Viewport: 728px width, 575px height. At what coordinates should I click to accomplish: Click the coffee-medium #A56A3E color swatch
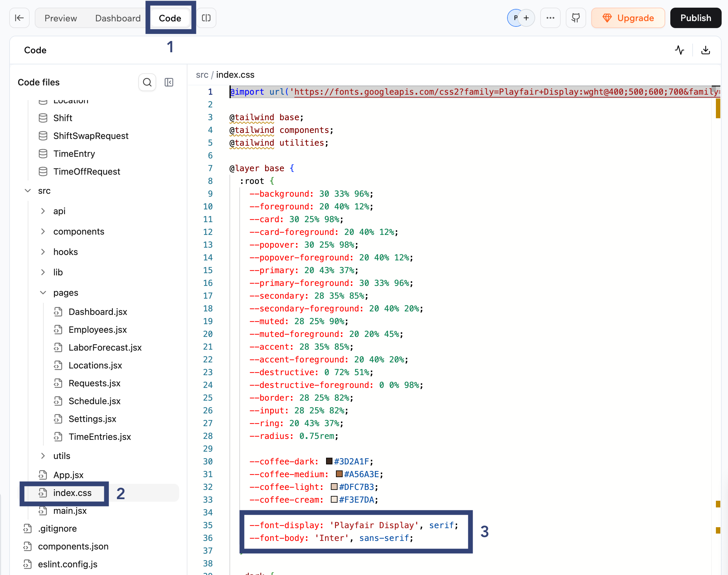click(x=339, y=474)
